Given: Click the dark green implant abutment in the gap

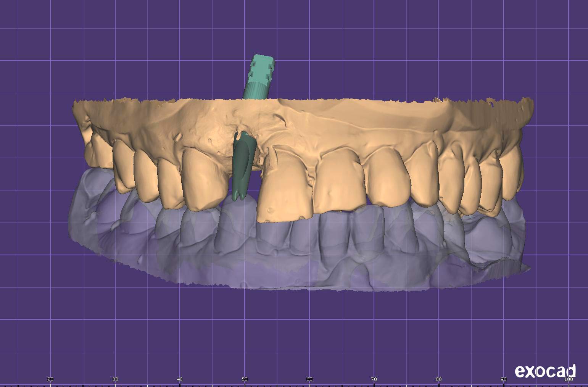Looking at the screenshot, I should (x=244, y=166).
